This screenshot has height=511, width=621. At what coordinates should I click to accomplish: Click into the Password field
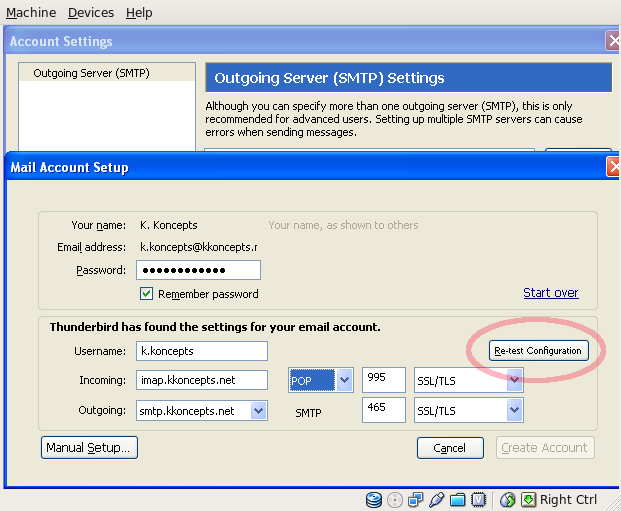click(x=197, y=270)
